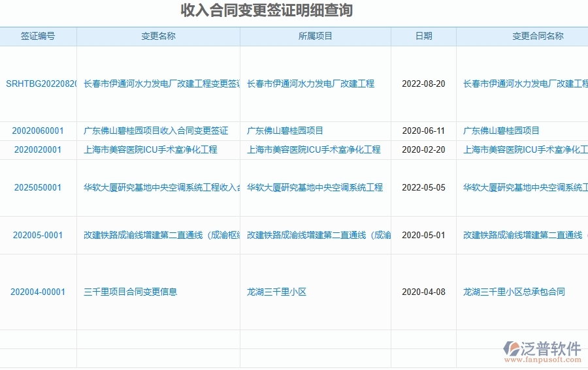Open 长春市伊通河水力发电厂改建工程变更签证 change name
This screenshot has width=588, height=370.
tap(161, 84)
